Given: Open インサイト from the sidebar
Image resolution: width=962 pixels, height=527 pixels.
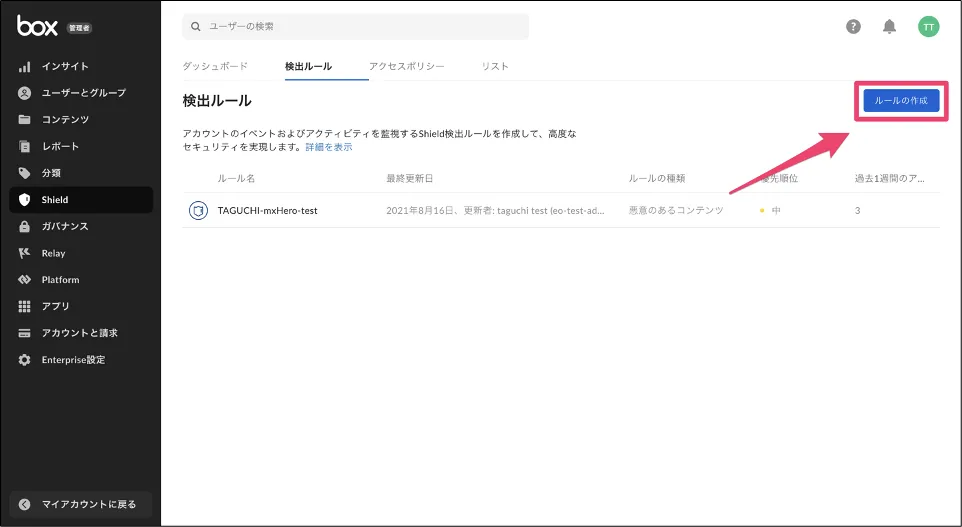Looking at the screenshot, I should point(64,66).
